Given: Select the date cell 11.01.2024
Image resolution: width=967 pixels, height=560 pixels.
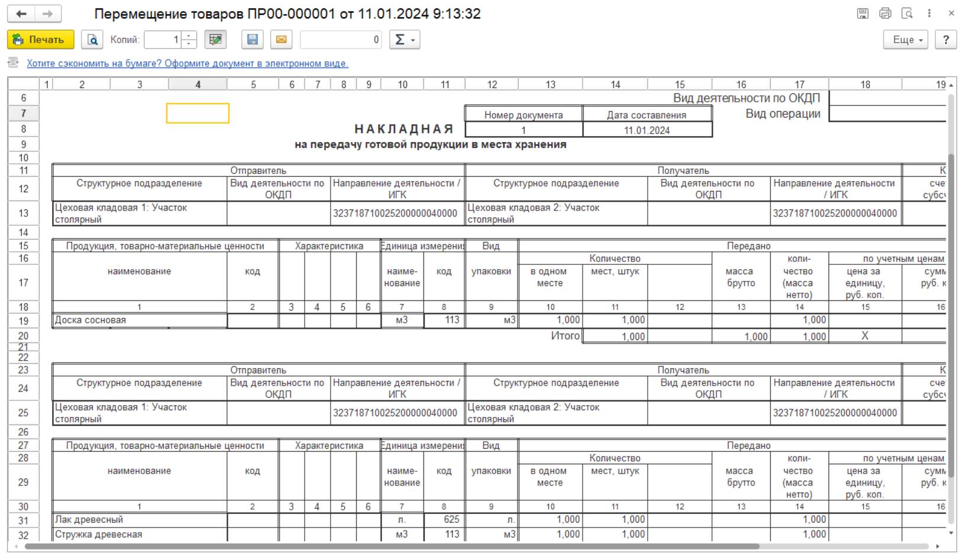Looking at the screenshot, I should (647, 130).
